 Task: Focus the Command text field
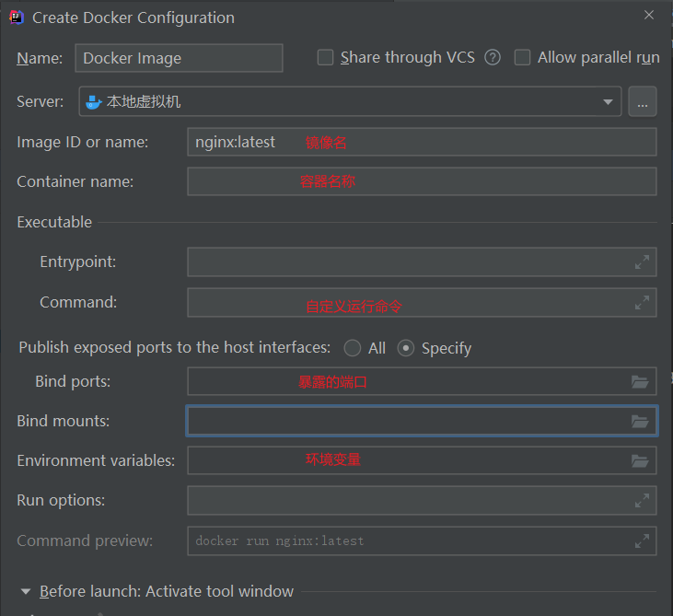[x=422, y=302]
